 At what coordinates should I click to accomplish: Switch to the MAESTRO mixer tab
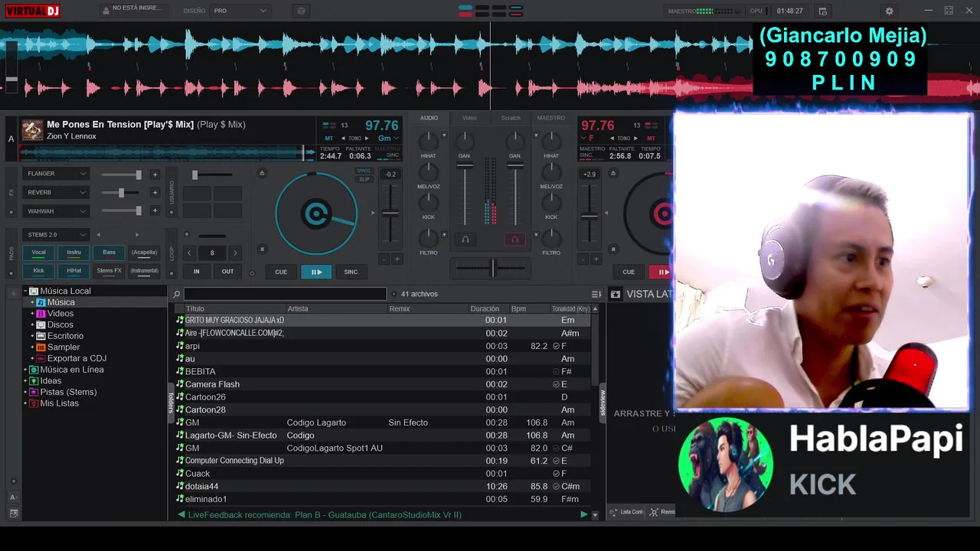pyautogui.click(x=551, y=118)
